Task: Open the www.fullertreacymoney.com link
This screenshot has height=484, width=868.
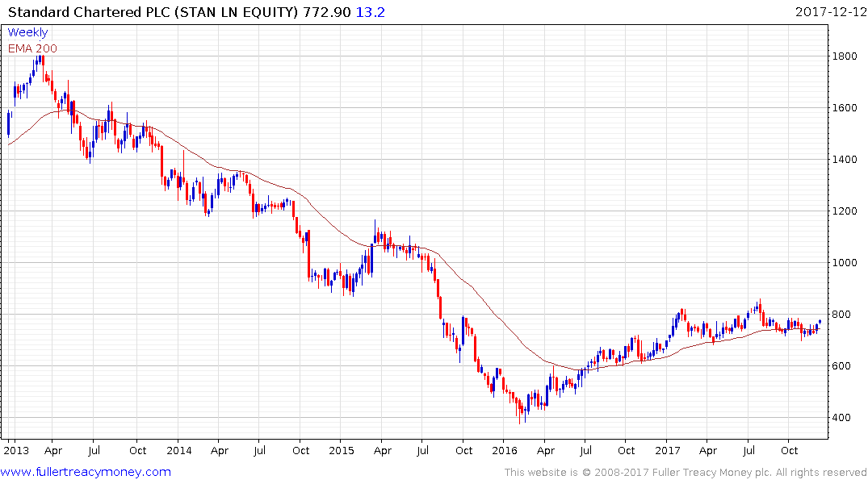Action: 86,472
